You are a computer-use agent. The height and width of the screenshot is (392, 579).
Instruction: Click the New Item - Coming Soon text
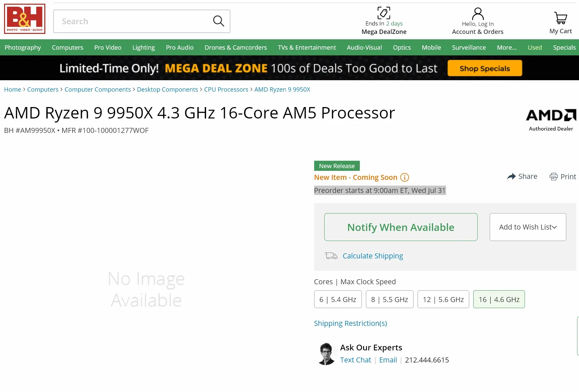coord(356,177)
